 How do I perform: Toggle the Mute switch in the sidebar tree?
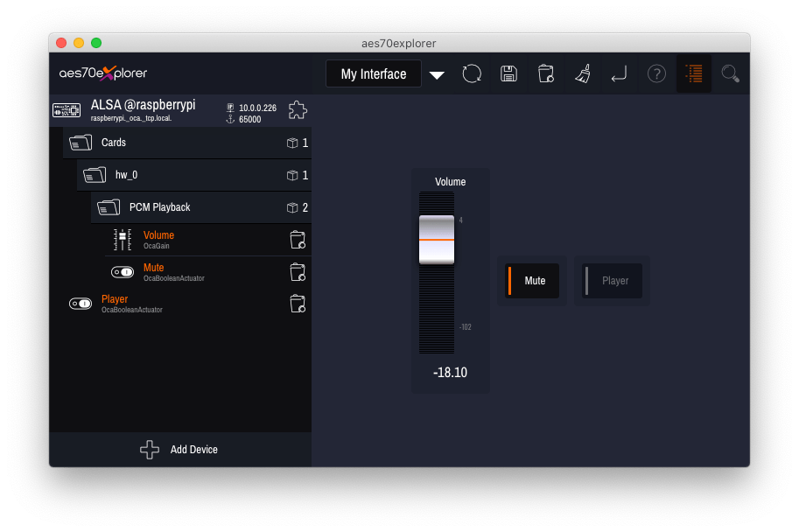(x=123, y=272)
